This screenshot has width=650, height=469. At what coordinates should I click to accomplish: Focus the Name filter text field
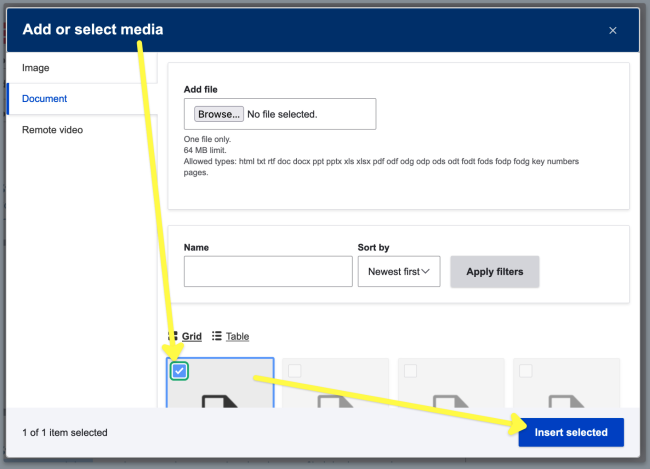pos(268,271)
